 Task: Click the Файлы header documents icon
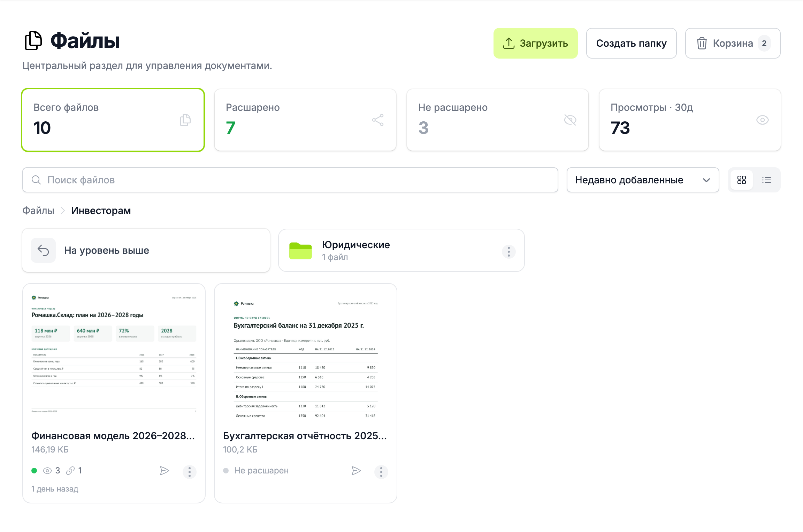coord(33,40)
